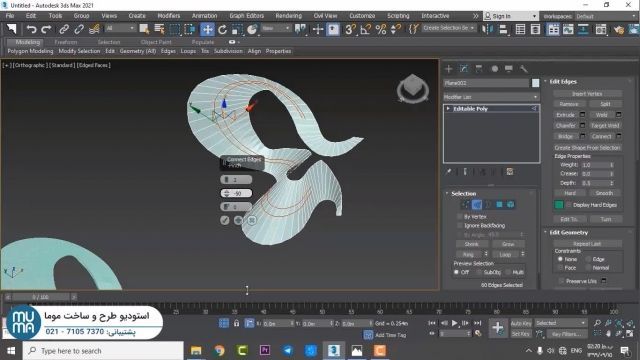Image resolution: width=640 pixels, height=360 pixels.
Task: Open the Sign In dropdown
Action: coord(511,16)
